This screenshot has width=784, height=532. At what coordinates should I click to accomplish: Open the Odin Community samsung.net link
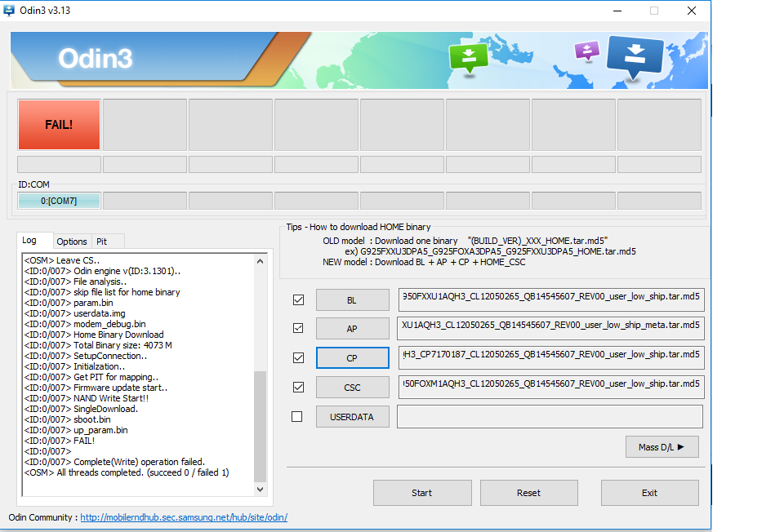(184, 517)
